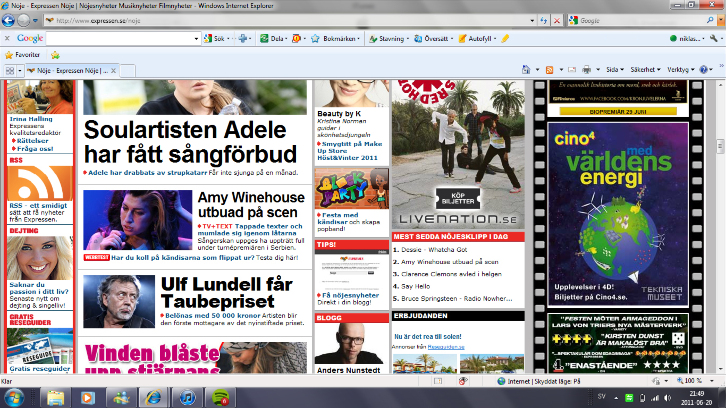The width and height of the screenshot is (726, 408).
Task: Open the Windows Start button
Action: pyautogui.click(x=14, y=398)
